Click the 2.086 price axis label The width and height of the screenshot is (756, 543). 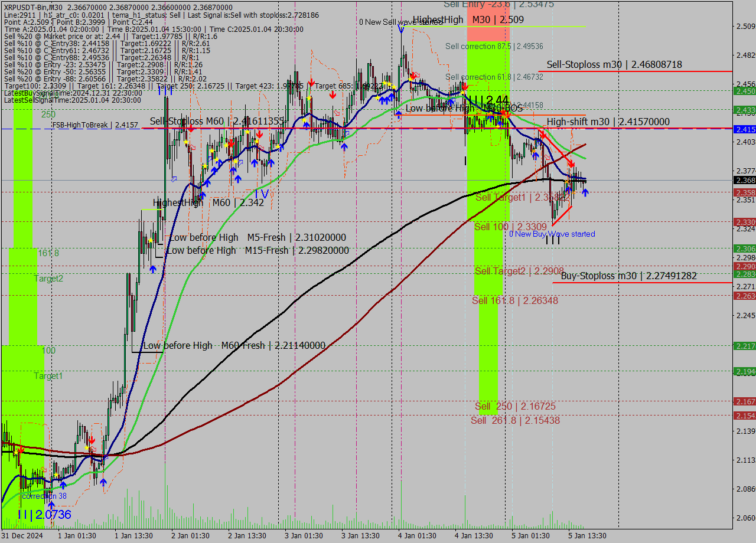coord(745,489)
